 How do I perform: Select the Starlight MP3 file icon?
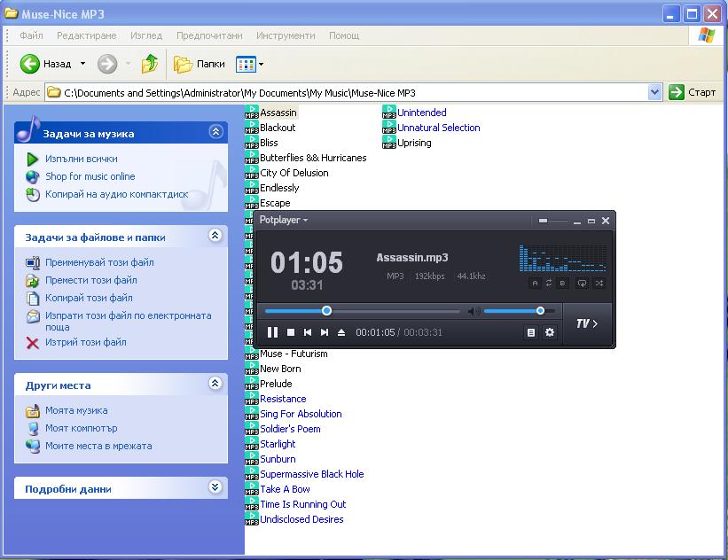tap(252, 444)
